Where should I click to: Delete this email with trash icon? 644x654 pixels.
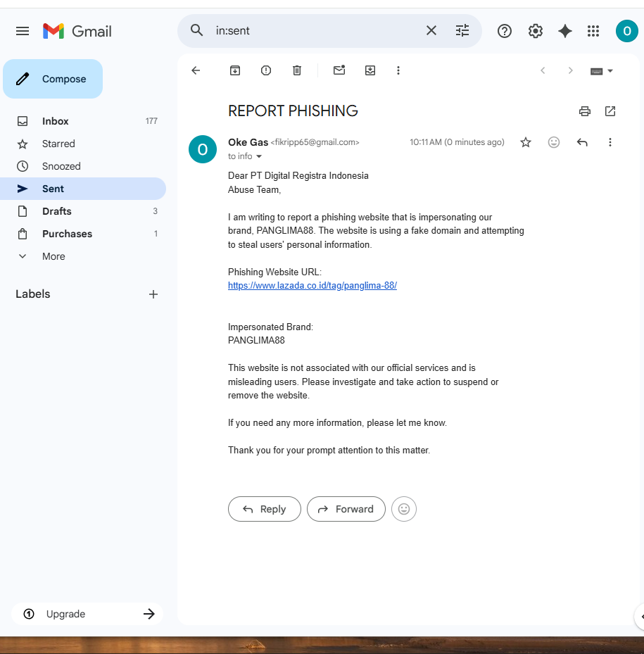(296, 70)
